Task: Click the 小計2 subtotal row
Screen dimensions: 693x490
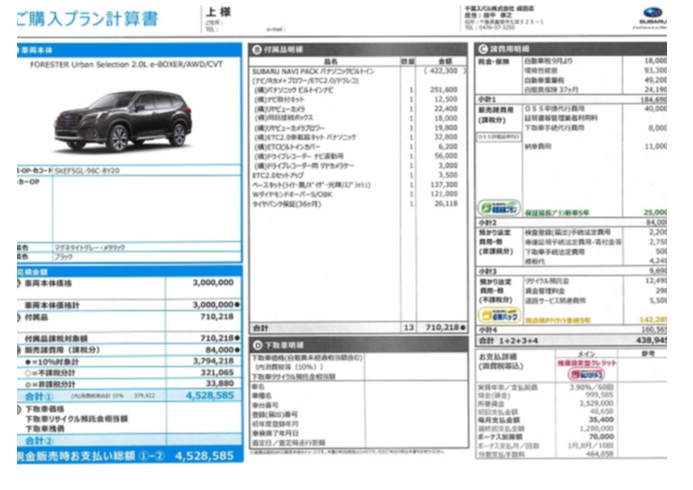Action: click(x=571, y=223)
